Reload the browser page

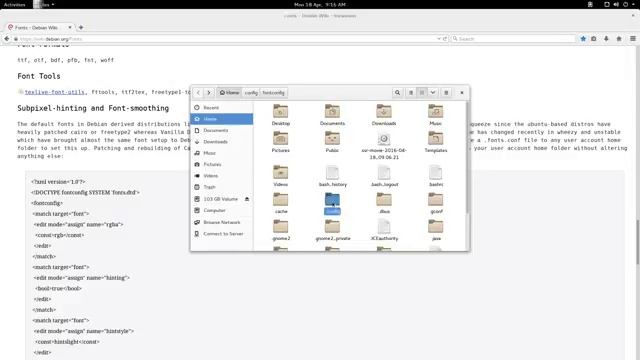coord(445,39)
